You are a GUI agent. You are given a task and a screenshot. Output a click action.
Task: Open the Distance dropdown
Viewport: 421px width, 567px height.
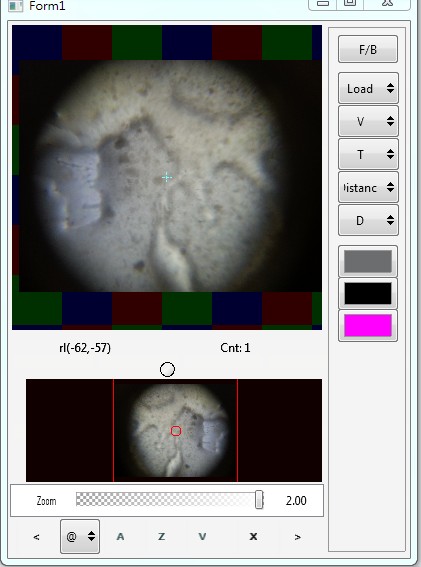[x=368, y=187]
